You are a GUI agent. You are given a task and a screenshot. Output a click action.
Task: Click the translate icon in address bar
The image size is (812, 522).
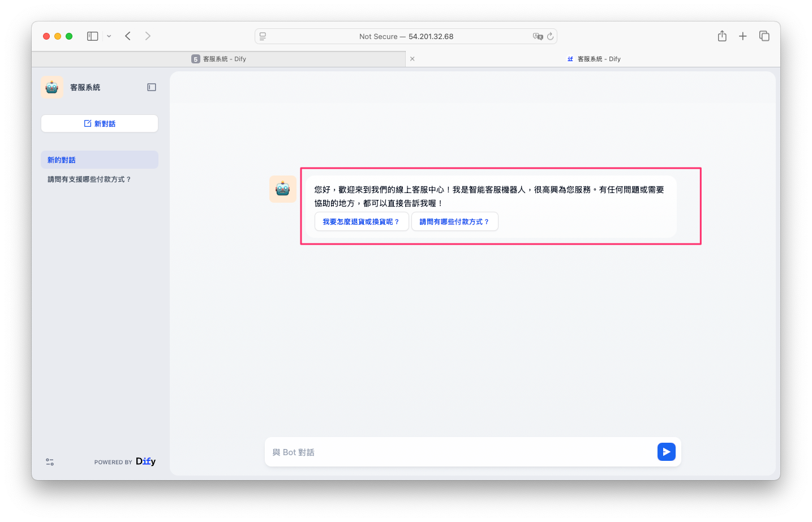tap(537, 36)
